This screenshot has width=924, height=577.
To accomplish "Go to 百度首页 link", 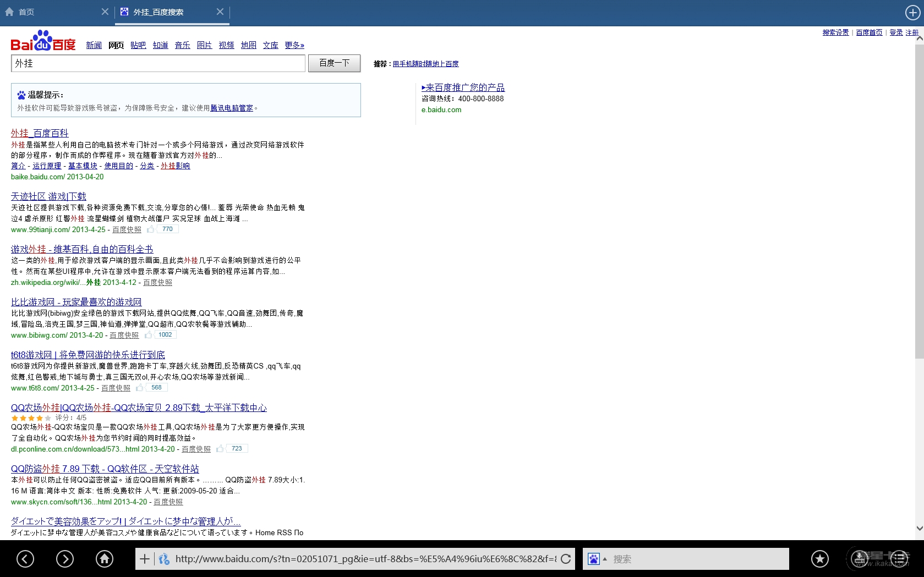I will point(869,32).
